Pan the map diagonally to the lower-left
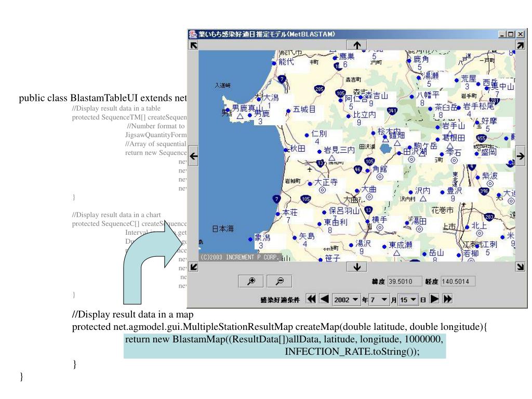Image resolution: width=532 pixels, height=399 pixels. [x=193, y=267]
